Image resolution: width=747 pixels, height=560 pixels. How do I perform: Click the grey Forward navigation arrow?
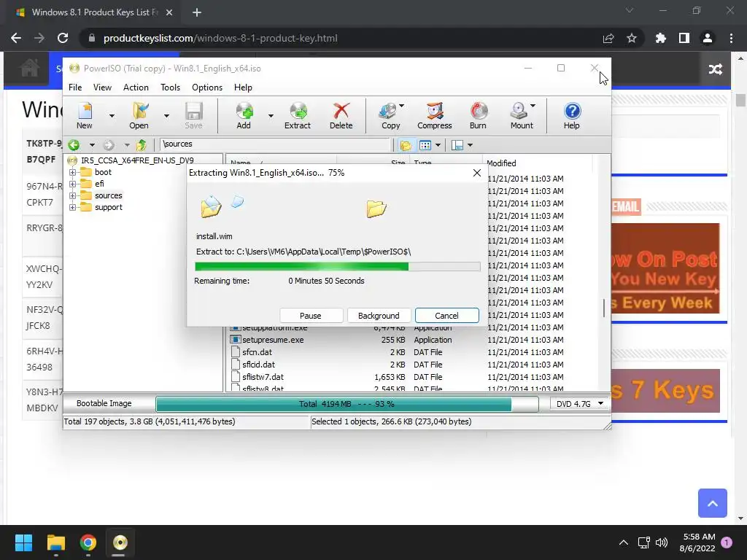point(109,145)
